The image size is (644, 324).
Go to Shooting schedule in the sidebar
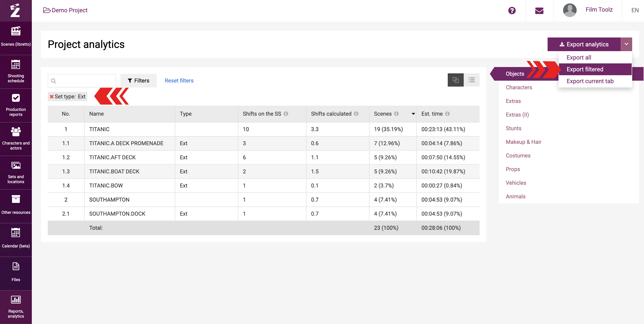[x=16, y=72]
